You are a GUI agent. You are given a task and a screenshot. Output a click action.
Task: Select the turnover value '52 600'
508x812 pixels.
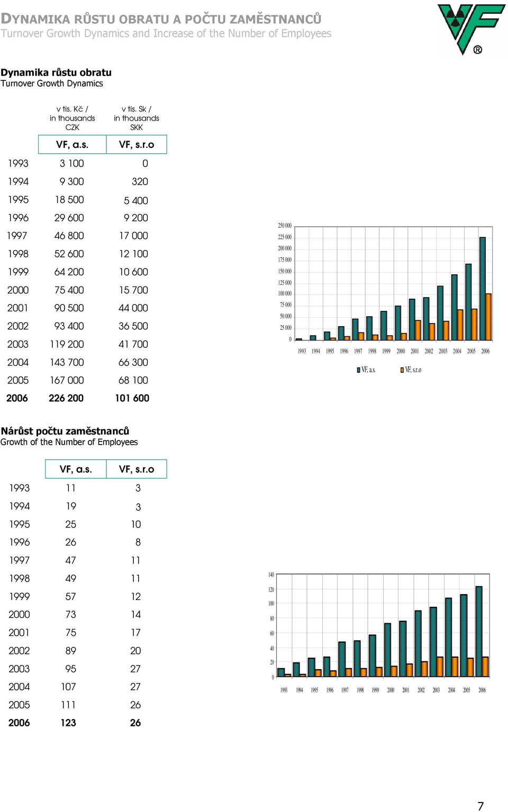pyautogui.click(x=69, y=254)
